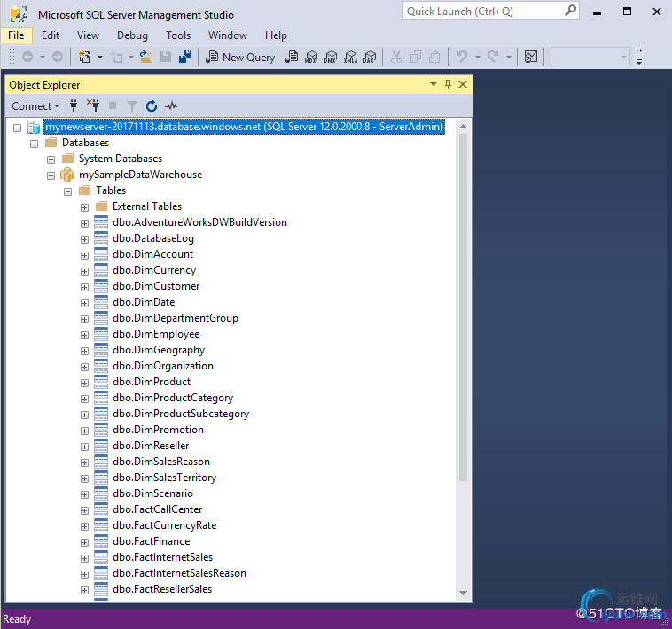Click the Object Explorer vertical scrollbar thumb
672x629 pixels.
tap(463, 307)
